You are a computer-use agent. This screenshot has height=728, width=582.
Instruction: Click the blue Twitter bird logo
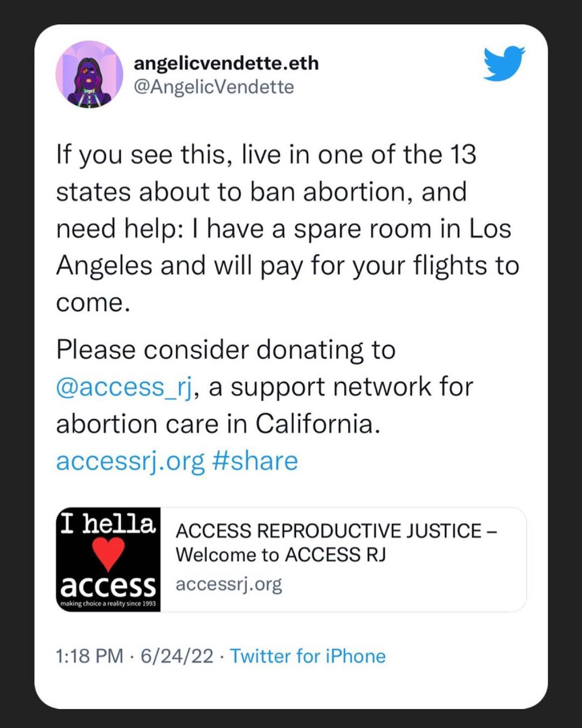pos(504,64)
